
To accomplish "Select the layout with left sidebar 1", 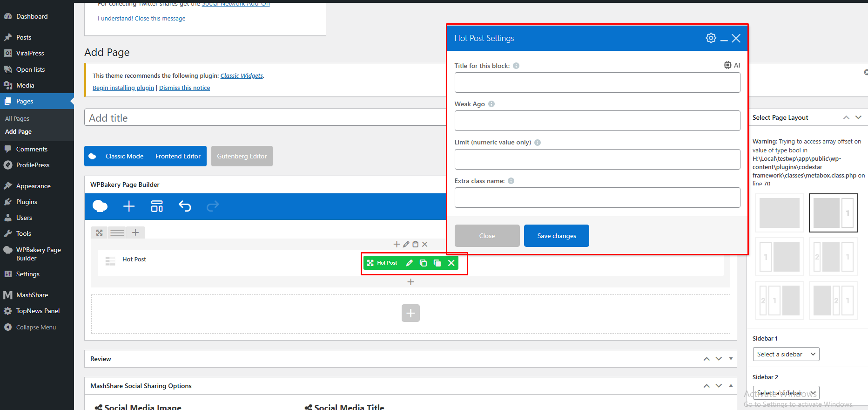I will (x=780, y=257).
